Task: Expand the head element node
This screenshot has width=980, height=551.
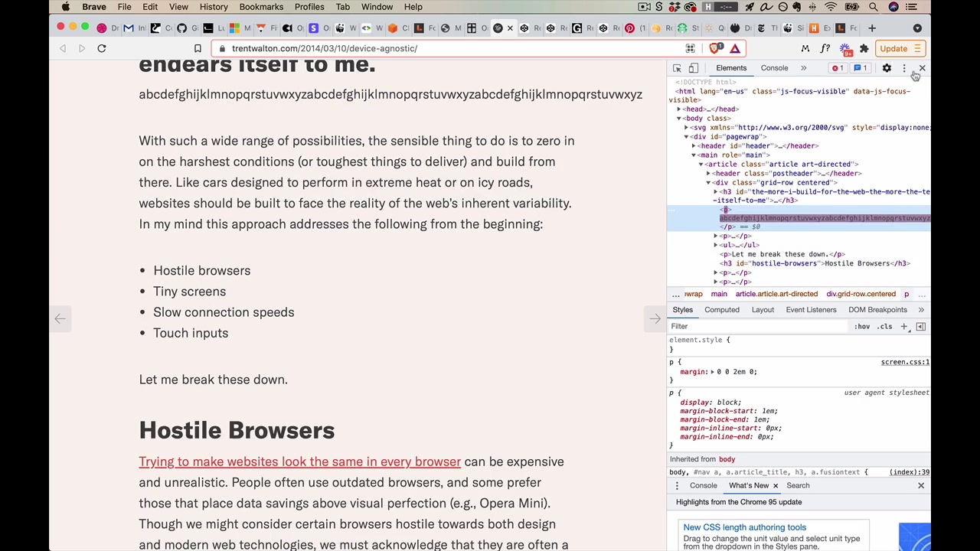Action: (x=679, y=109)
